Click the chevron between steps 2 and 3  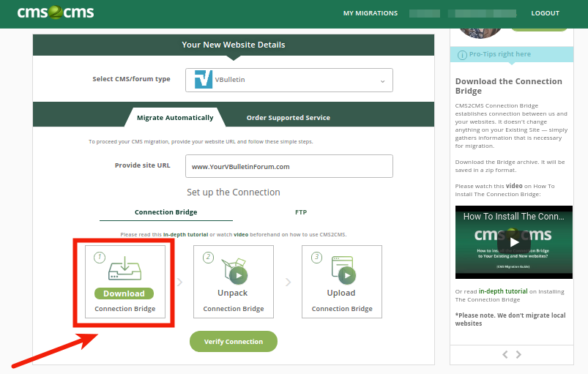tap(288, 282)
